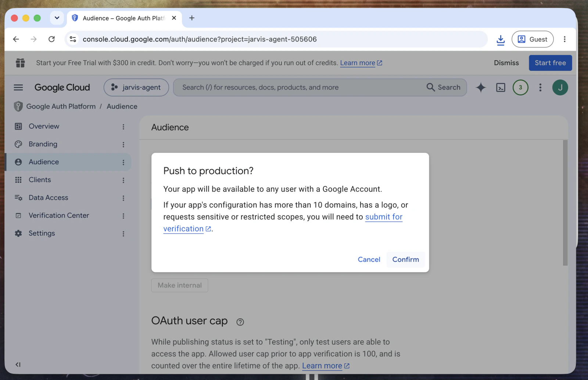Cancel the Push to production dialog

pos(369,260)
